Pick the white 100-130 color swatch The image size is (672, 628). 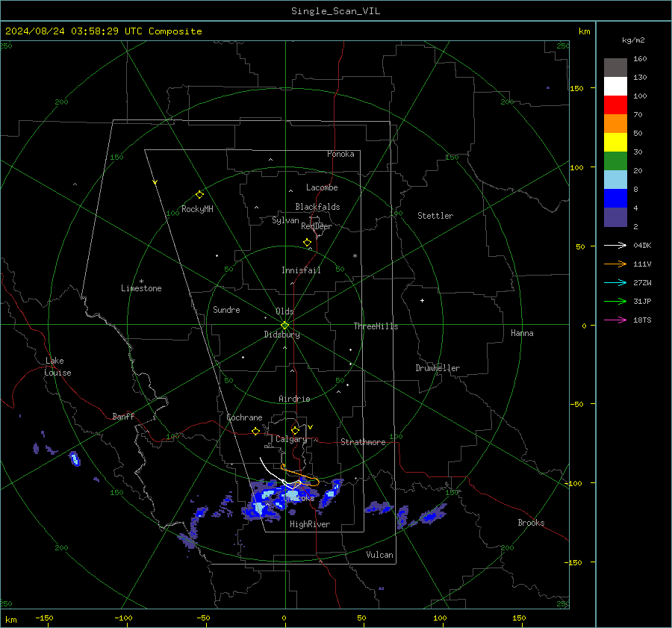click(x=615, y=87)
